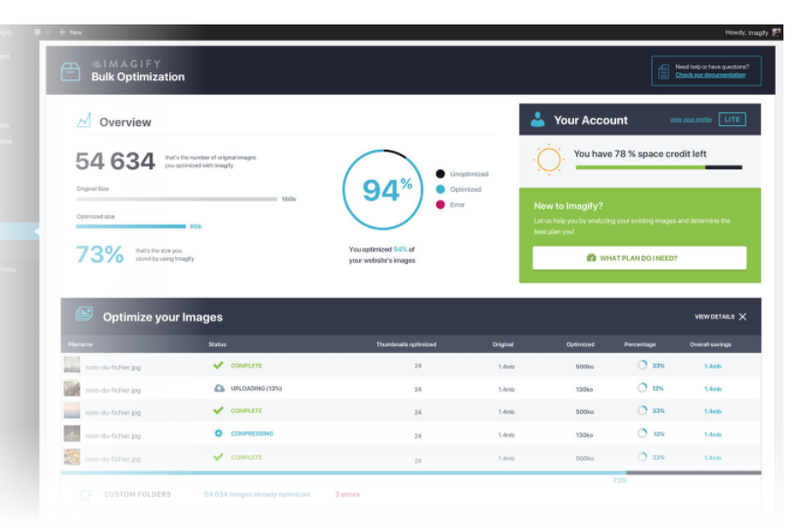Image resolution: width=803 pixels, height=532 pixels.
Task: Click the UPLOADING (13%) status text
Action: (x=256, y=388)
